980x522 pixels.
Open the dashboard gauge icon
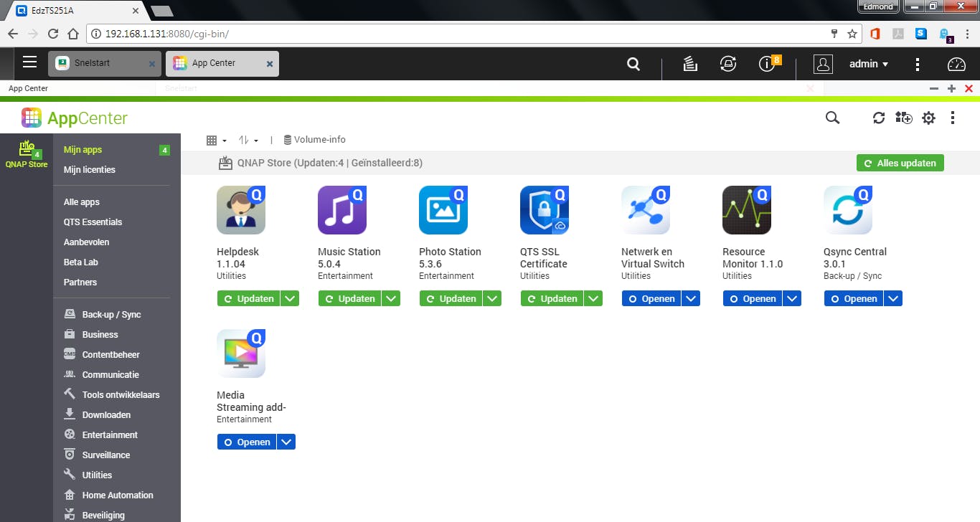(x=957, y=64)
